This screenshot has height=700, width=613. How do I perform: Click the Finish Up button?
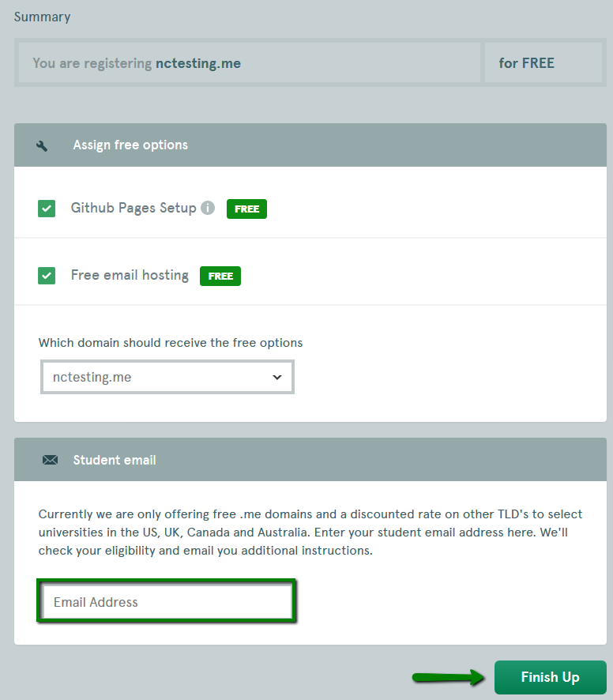[x=550, y=677]
